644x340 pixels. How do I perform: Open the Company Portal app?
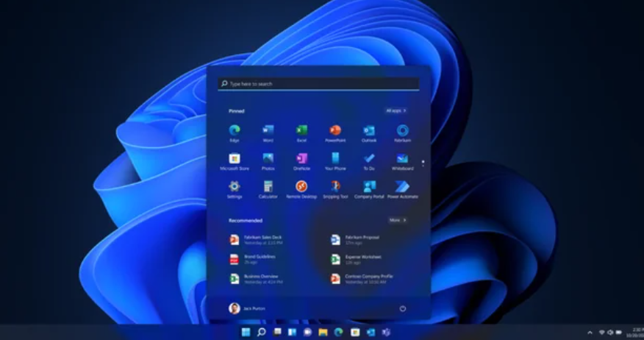(369, 190)
